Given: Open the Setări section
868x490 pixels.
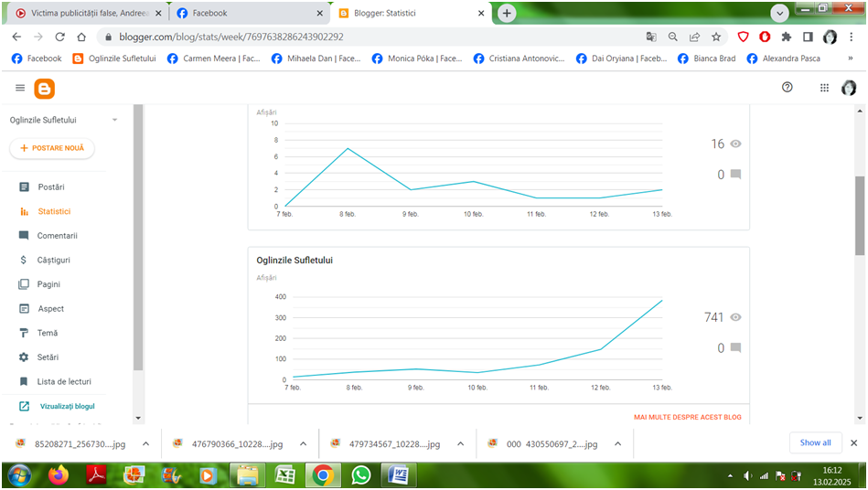Looking at the screenshot, I should pos(48,357).
